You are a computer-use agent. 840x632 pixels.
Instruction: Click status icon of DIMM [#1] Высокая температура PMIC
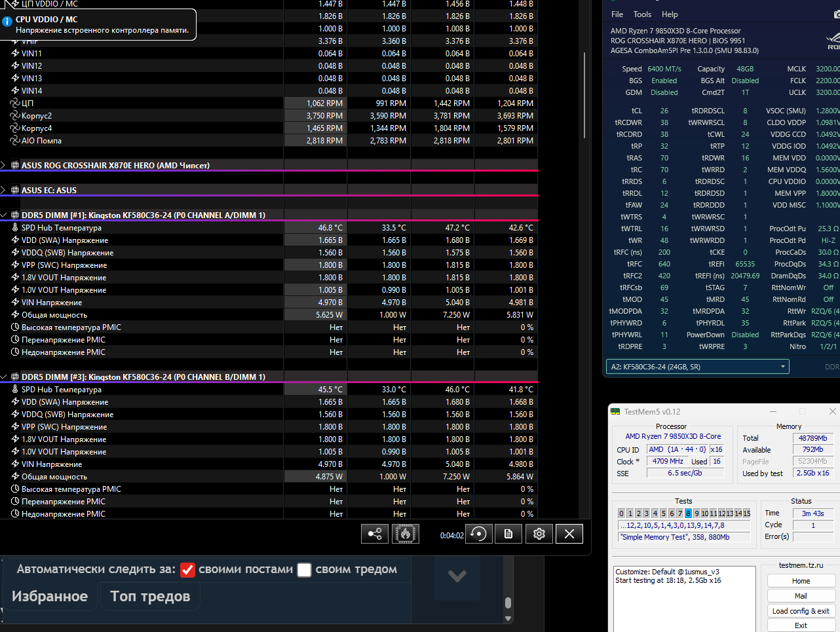click(15, 327)
